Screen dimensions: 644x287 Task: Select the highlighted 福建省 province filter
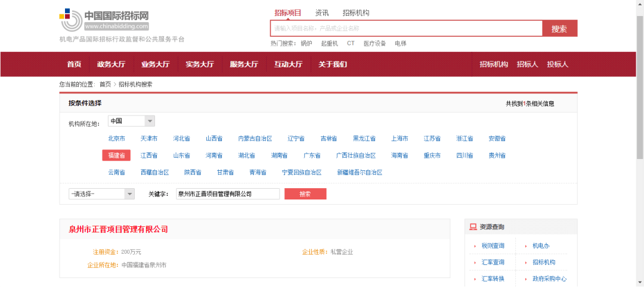116,155
